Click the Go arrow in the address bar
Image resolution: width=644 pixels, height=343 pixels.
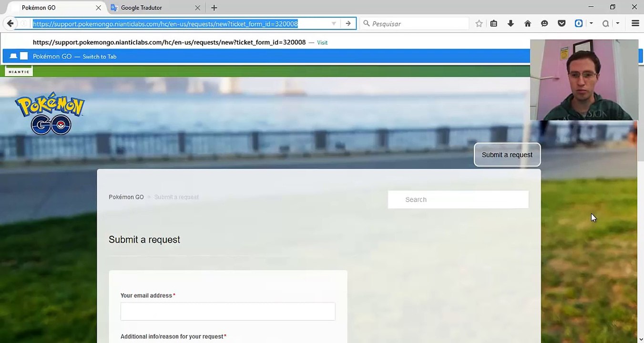348,23
